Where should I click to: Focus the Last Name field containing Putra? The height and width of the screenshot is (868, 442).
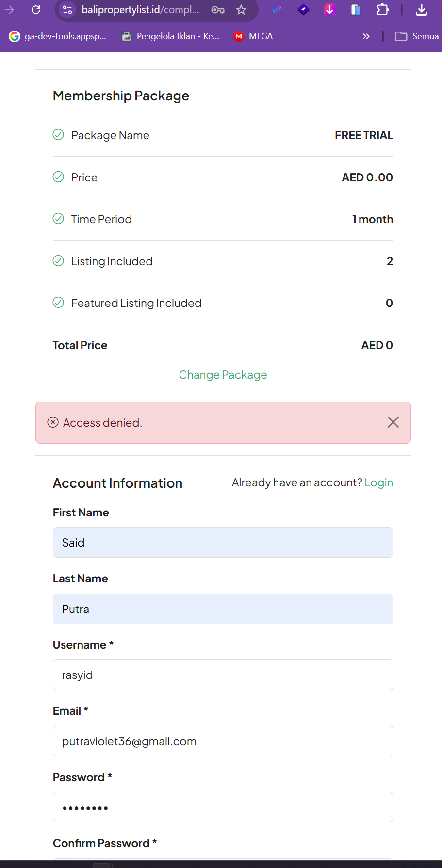[223, 609]
